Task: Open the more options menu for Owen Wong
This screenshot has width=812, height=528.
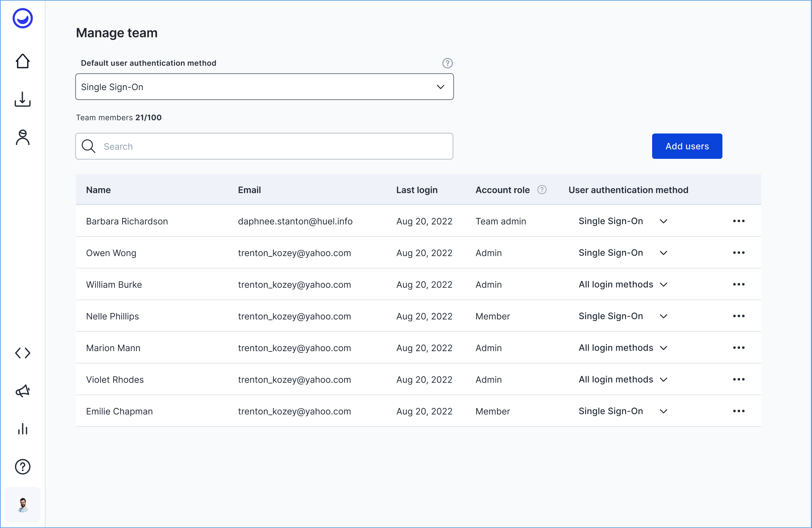Action: coord(738,253)
